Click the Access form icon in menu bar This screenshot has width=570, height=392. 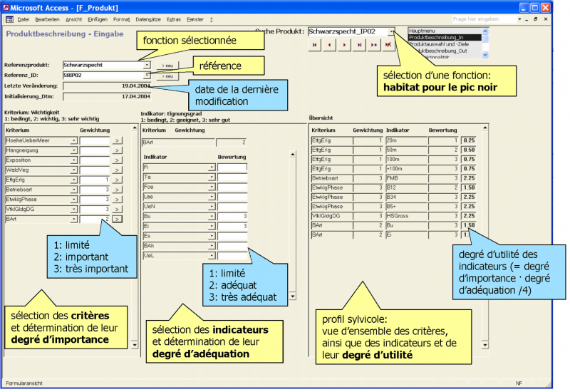pyautogui.click(x=9, y=20)
